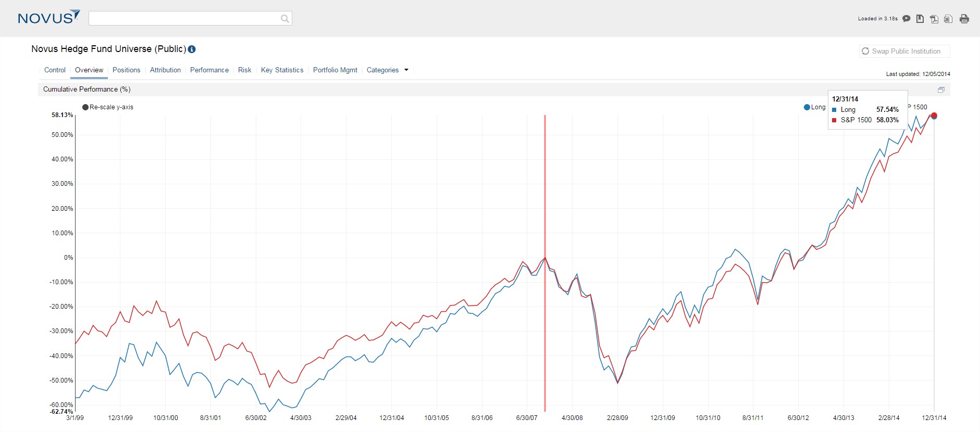The height and width of the screenshot is (432, 980).
Task: Click the 58.13% y-axis maximum label
Action: [62, 115]
